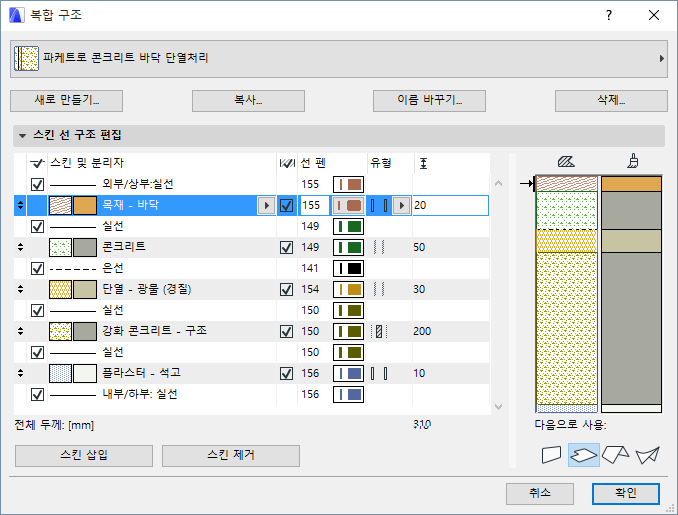Click the pen swatch for 플라스터 - 석고
The image size is (678, 515).
coord(348,374)
